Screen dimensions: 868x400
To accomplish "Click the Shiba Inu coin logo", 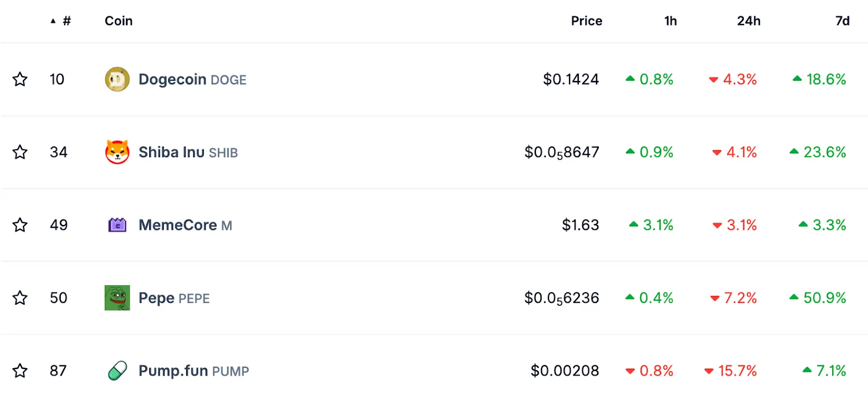I will click(x=117, y=152).
